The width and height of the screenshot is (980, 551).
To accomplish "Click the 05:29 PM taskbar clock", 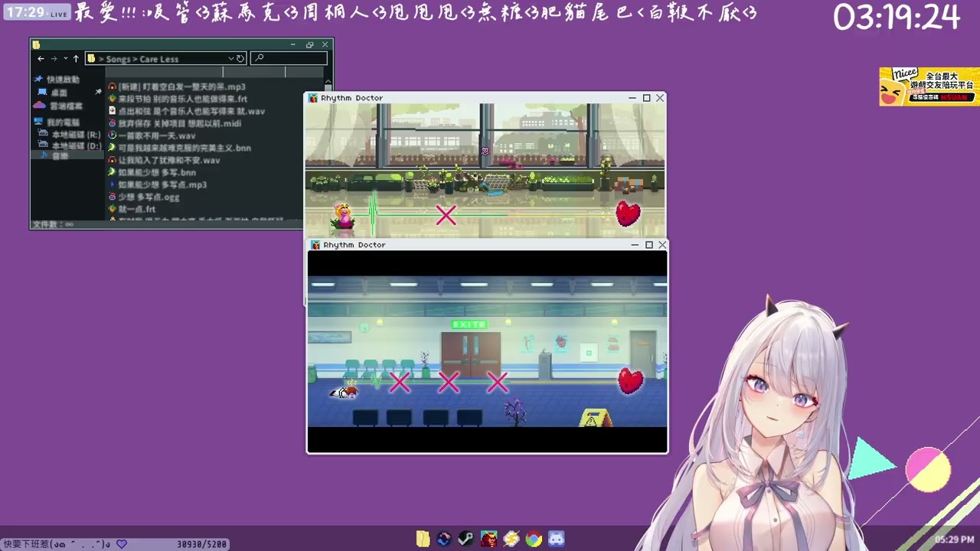I will tap(954, 540).
